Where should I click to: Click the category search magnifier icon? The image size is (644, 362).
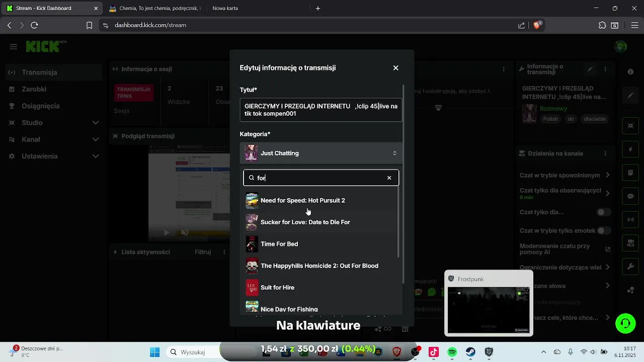pos(252,177)
